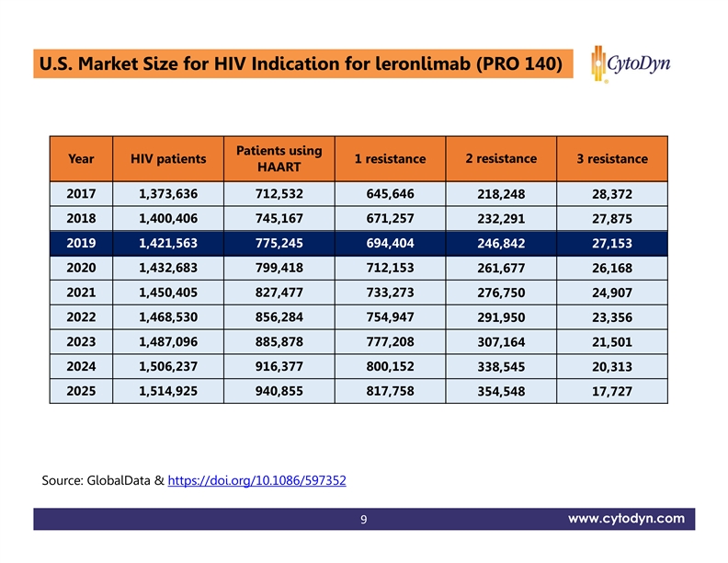Select the slide title about leronlimab
This screenshot has width=728, height=563.
(300, 64)
